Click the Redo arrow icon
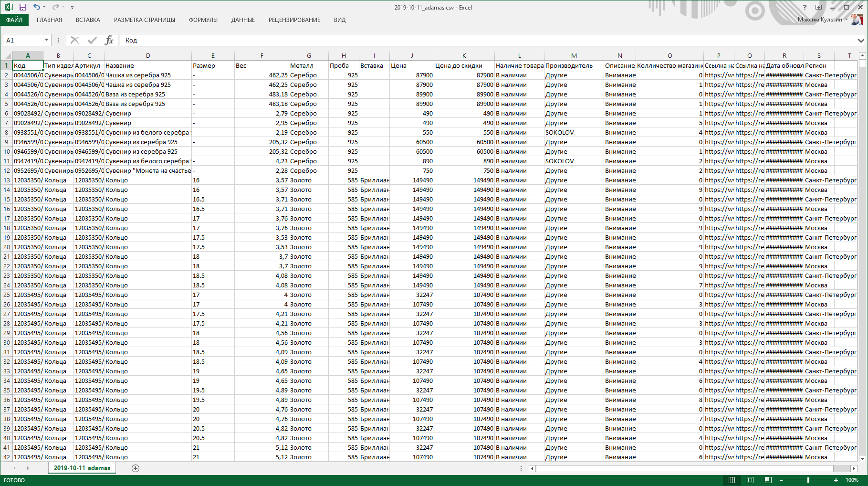The image size is (868, 486). click(55, 7)
